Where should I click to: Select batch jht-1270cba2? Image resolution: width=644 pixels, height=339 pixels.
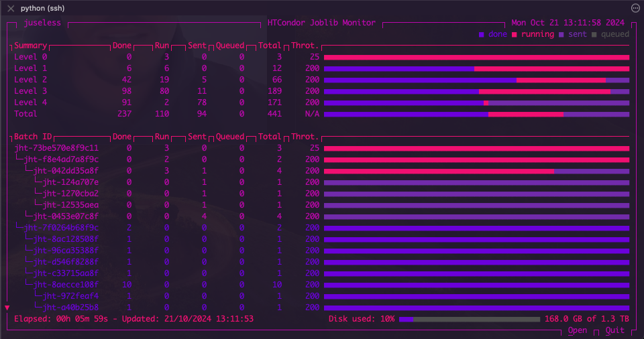pos(70,194)
